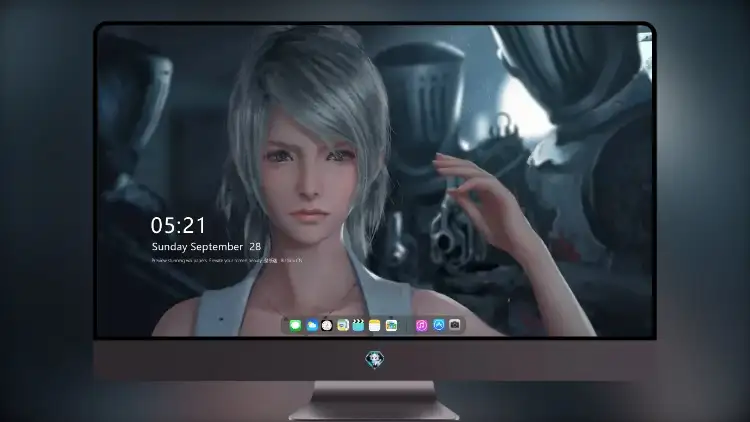Open the blue App Store icon
This screenshot has width=750, height=422.
coord(439,325)
